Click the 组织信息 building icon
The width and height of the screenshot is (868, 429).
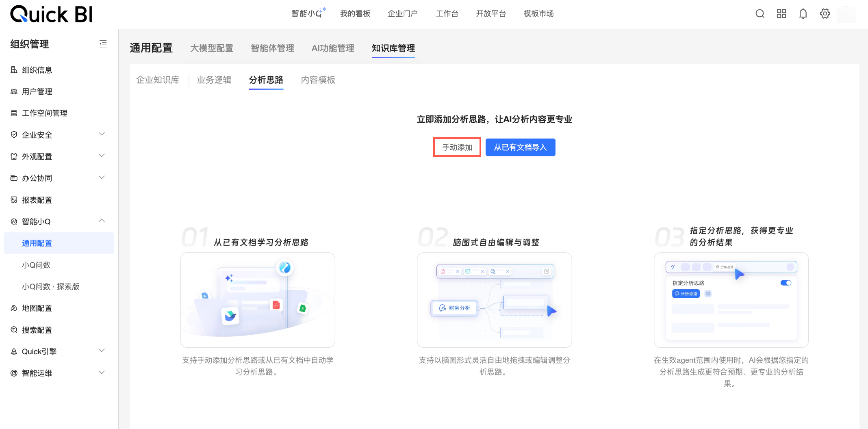tap(14, 70)
